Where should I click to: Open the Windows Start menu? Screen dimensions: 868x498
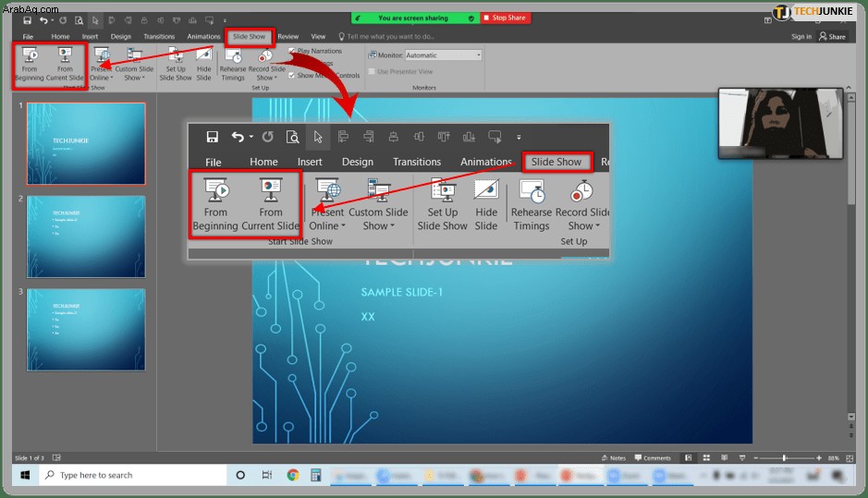click(x=25, y=475)
